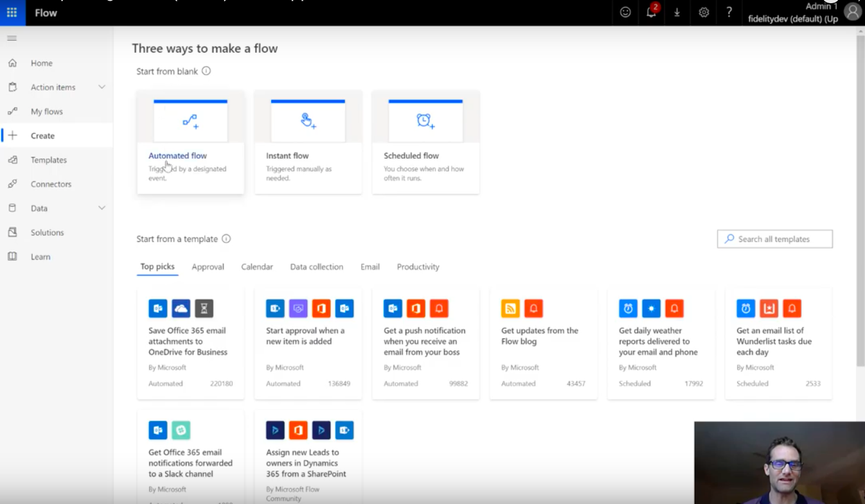Click the info icon beside Start from a template

(226, 239)
